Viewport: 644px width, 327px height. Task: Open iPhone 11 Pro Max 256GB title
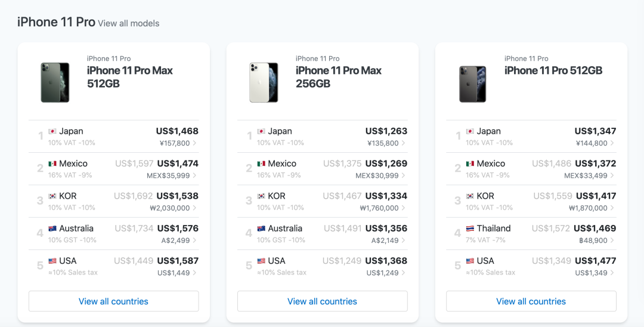(x=339, y=77)
